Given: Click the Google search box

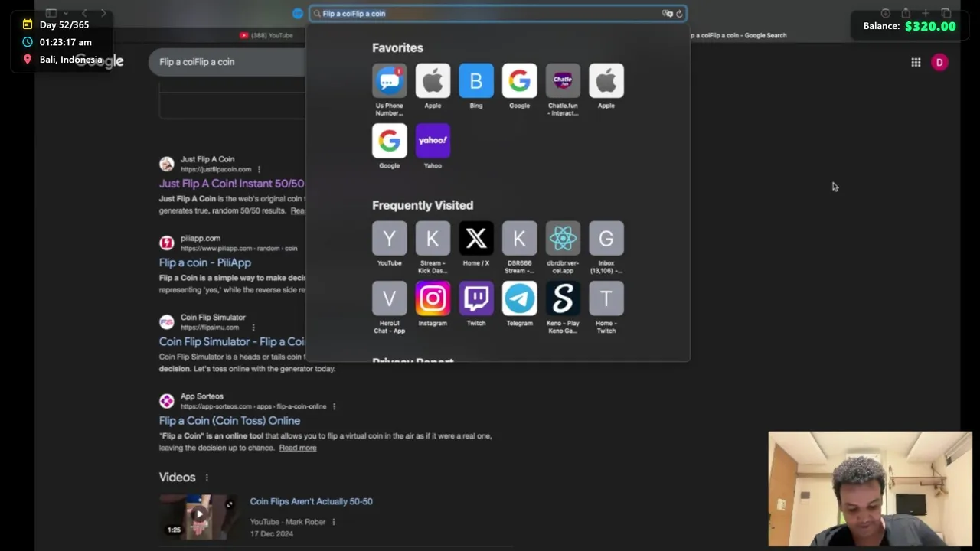Looking at the screenshot, I should pyautogui.click(x=228, y=62).
